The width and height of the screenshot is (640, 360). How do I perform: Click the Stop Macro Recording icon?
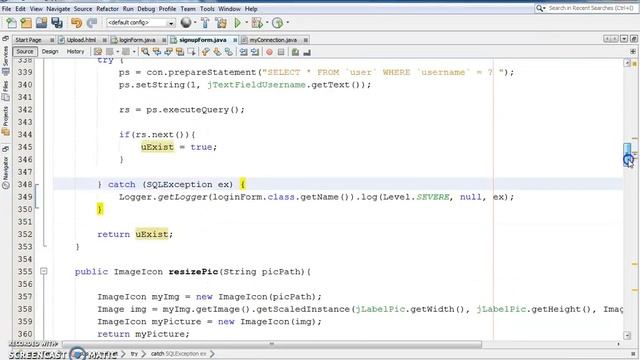click(281, 52)
